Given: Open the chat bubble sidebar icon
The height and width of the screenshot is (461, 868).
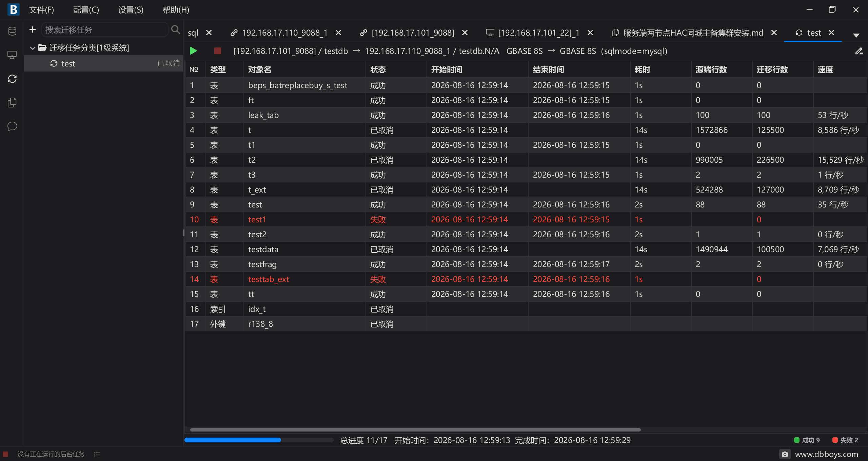Looking at the screenshot, I should 12,126.
